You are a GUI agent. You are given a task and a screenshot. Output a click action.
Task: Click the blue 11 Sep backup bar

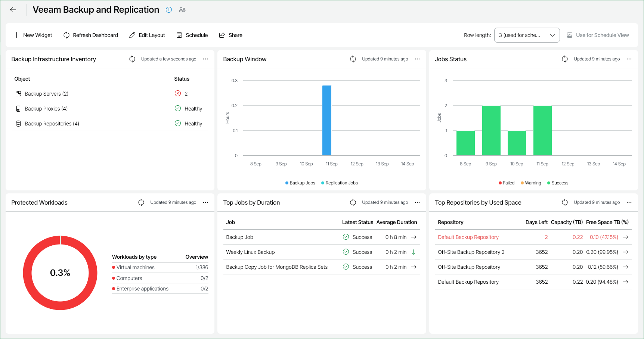pos(327,120)
